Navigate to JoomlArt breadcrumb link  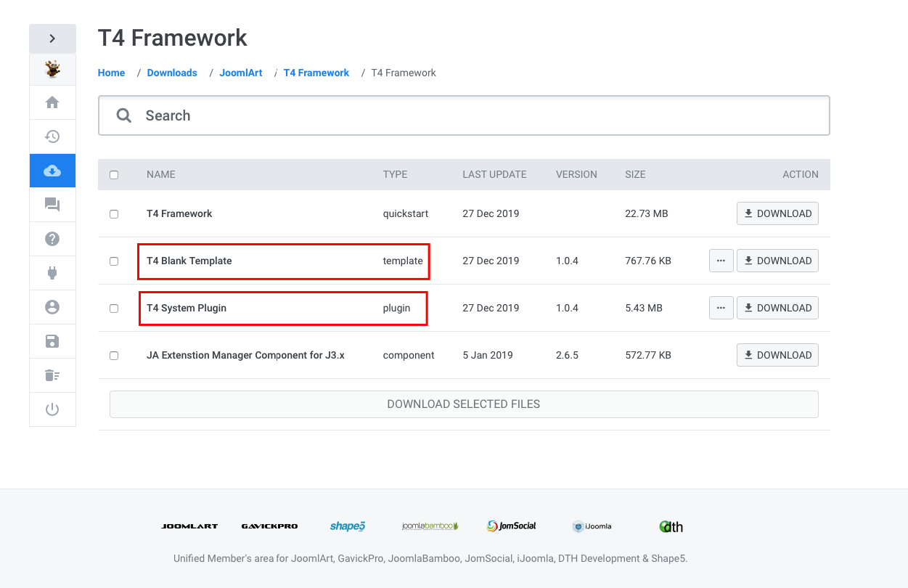coord(241,73)
